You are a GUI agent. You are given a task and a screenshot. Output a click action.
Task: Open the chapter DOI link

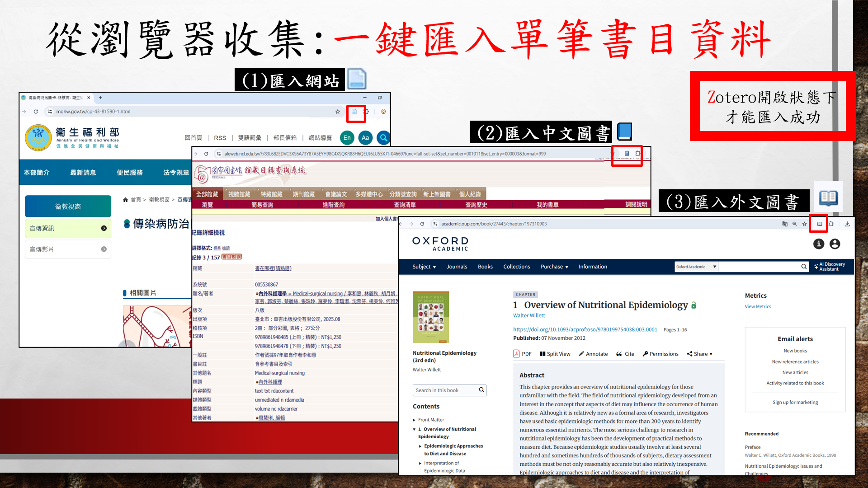point(585,329)
